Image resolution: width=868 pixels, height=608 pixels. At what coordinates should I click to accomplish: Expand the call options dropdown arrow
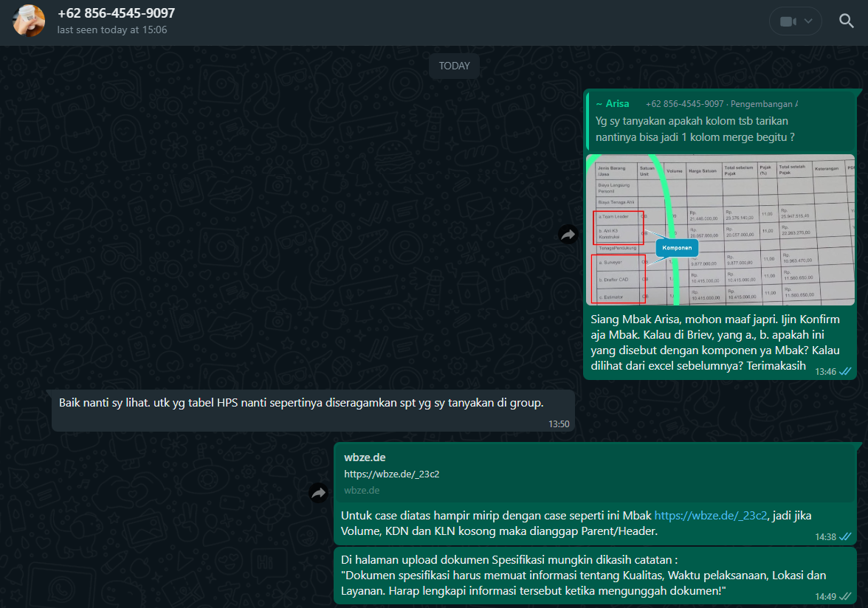809,21
